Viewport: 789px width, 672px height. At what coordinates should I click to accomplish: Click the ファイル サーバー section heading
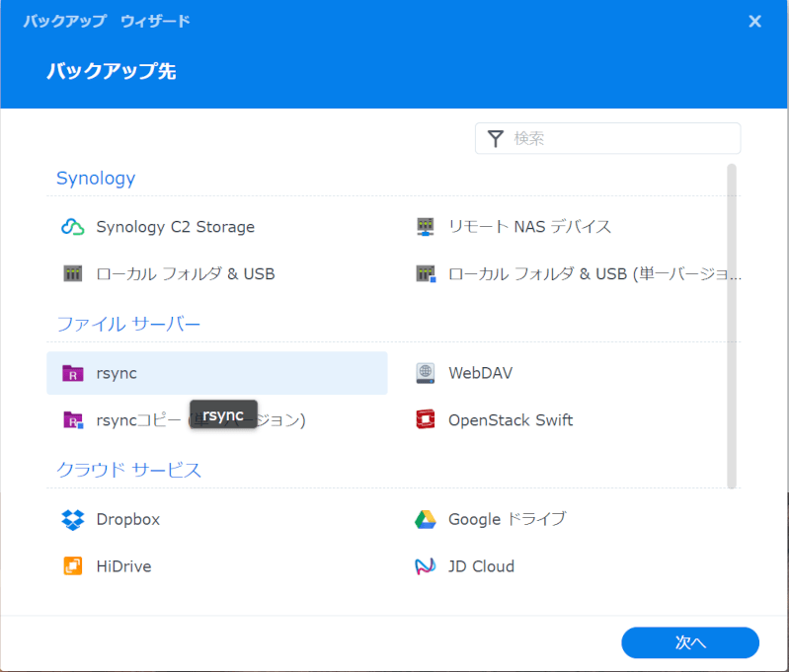tap(128, 324)
